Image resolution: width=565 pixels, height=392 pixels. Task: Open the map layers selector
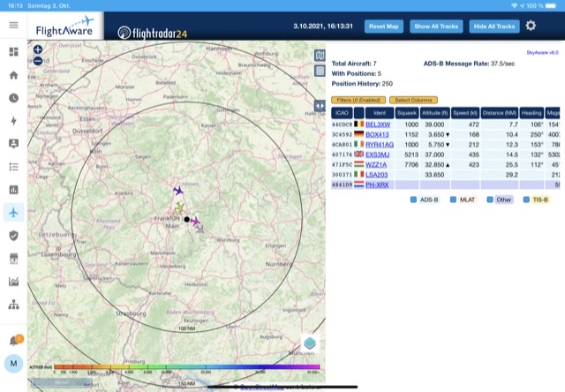[x=310, y=343]
